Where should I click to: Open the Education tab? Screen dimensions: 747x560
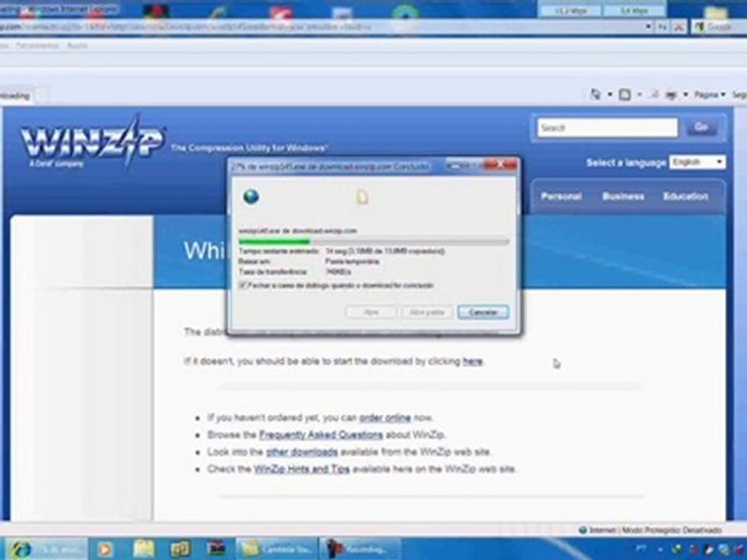click(686, 196)
